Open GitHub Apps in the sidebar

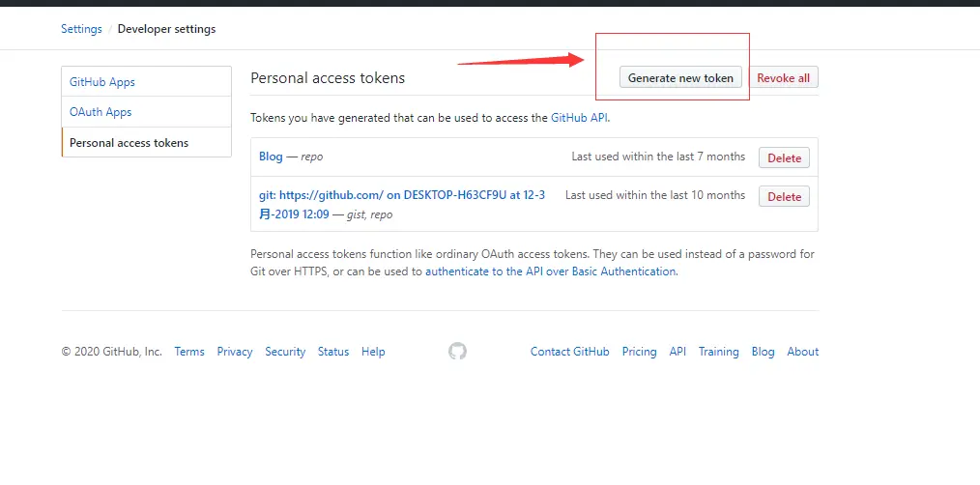(146, 82)
